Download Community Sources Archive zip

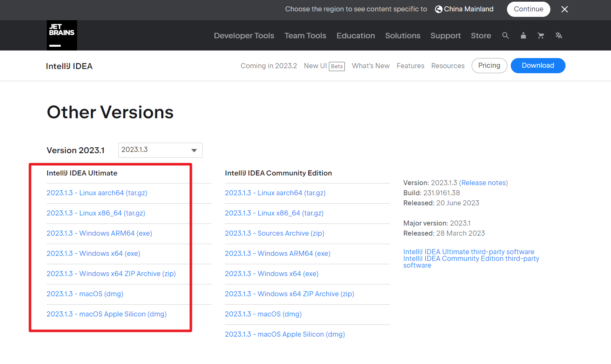[x=275, y=234]
